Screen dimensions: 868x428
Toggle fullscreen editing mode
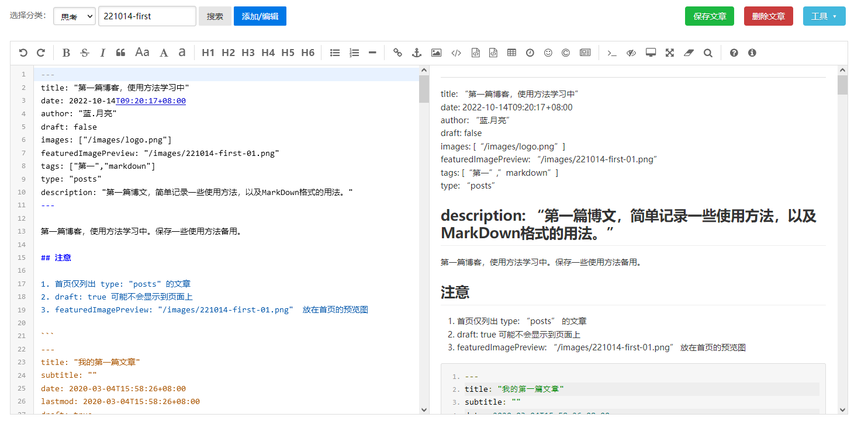click(670, 53)
